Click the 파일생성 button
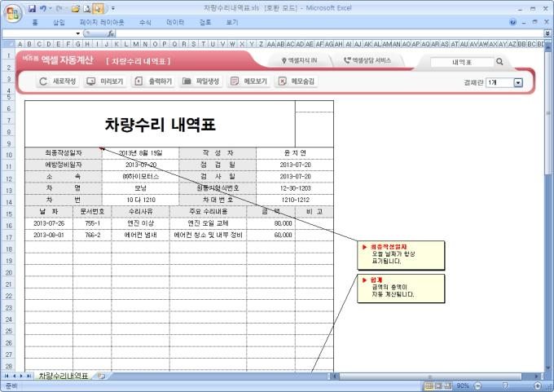Image resolution: width=554 pixels, height=392 pixels. (200, 81)
